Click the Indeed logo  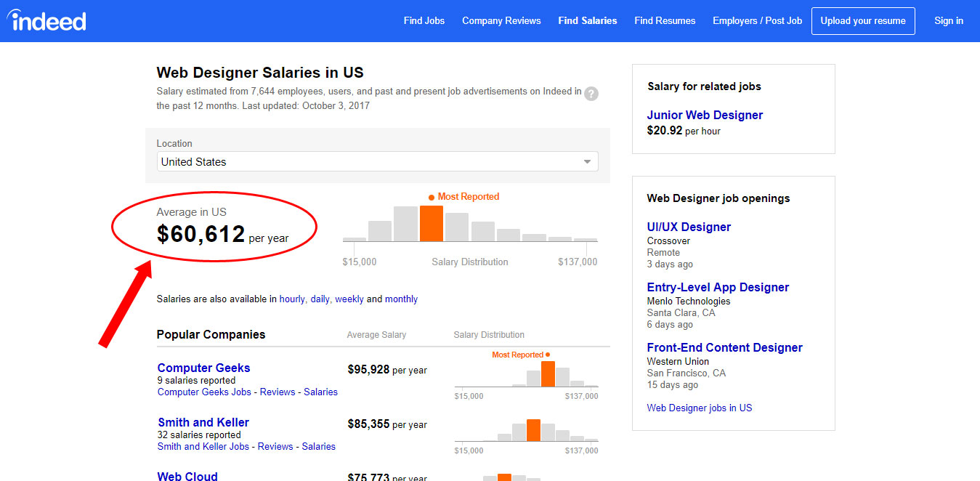[x=47, y=20]
